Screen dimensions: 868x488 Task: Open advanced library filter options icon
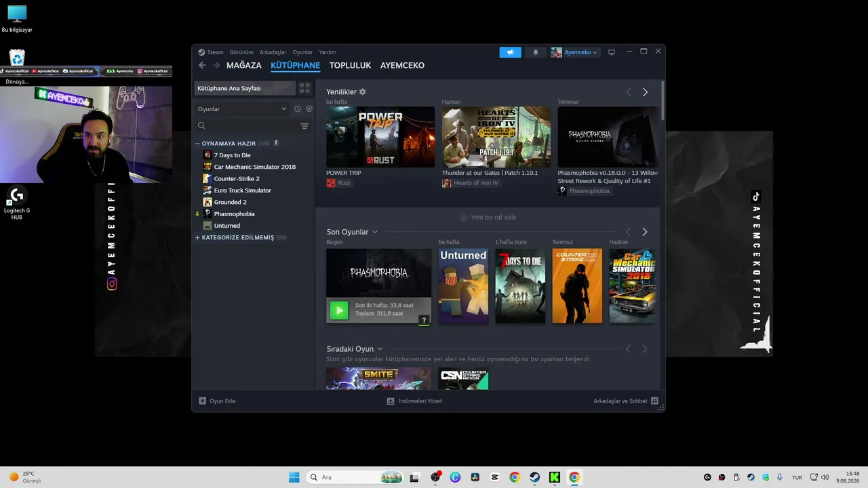304,126
